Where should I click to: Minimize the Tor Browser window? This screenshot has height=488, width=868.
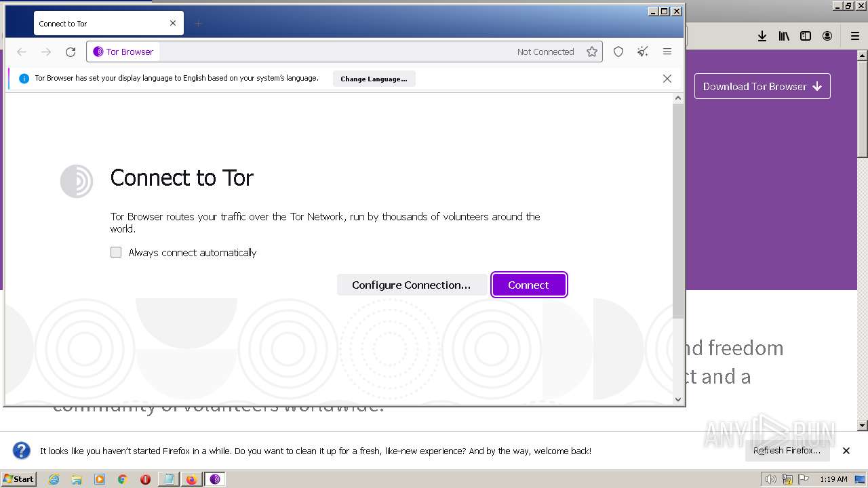653,11
